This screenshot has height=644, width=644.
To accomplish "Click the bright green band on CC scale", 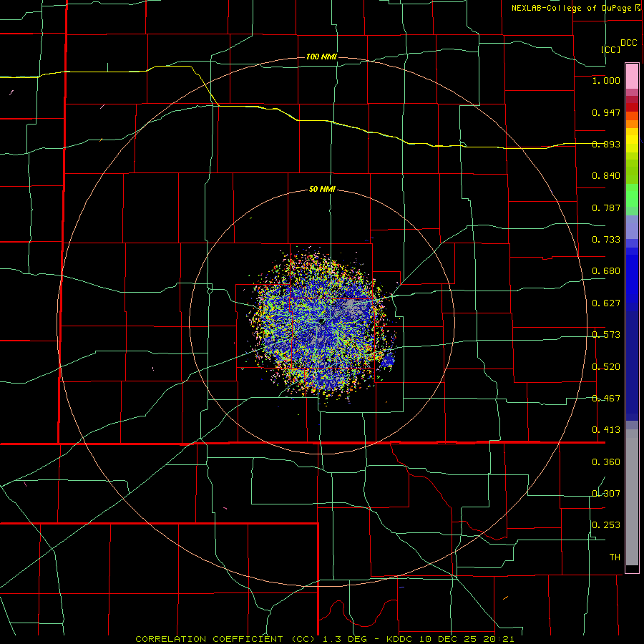I will click(x=632, y=195).
